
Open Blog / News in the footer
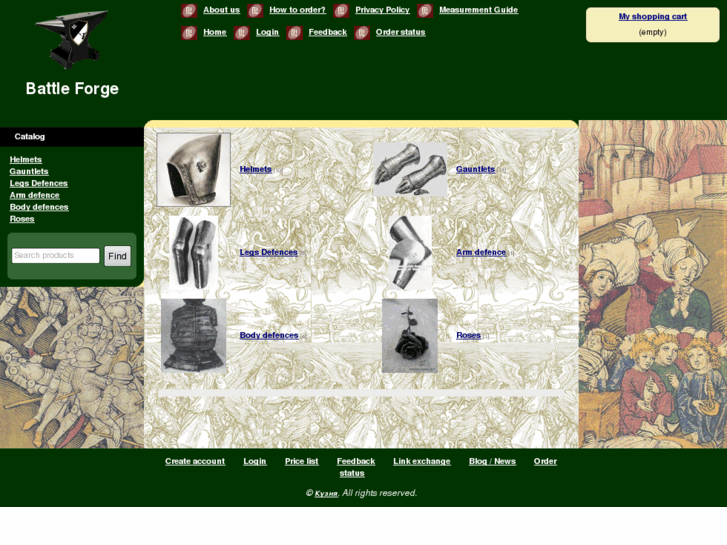point(492,461)
